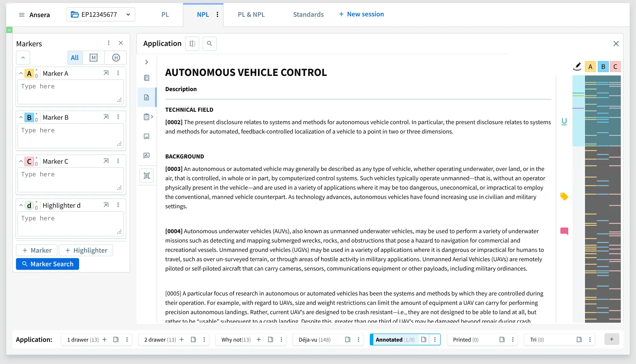636x364 pixels.
Task: Filter markers by M type
Action: (x=94, y=58)
